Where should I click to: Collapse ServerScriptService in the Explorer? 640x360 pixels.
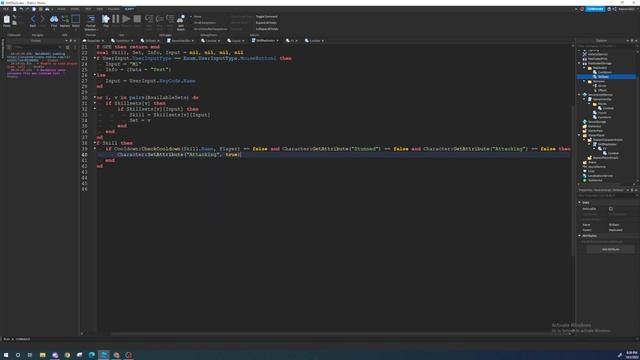[x=579, y=95]
